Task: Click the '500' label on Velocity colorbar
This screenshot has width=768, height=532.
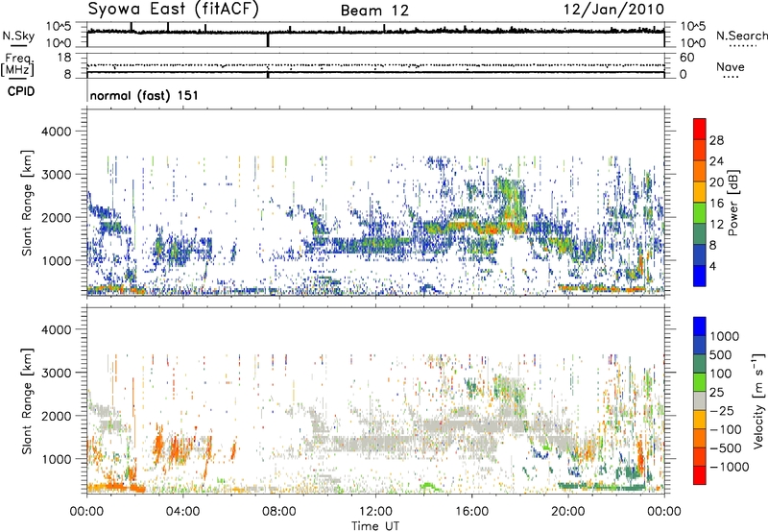Action: tap(720, 354)
